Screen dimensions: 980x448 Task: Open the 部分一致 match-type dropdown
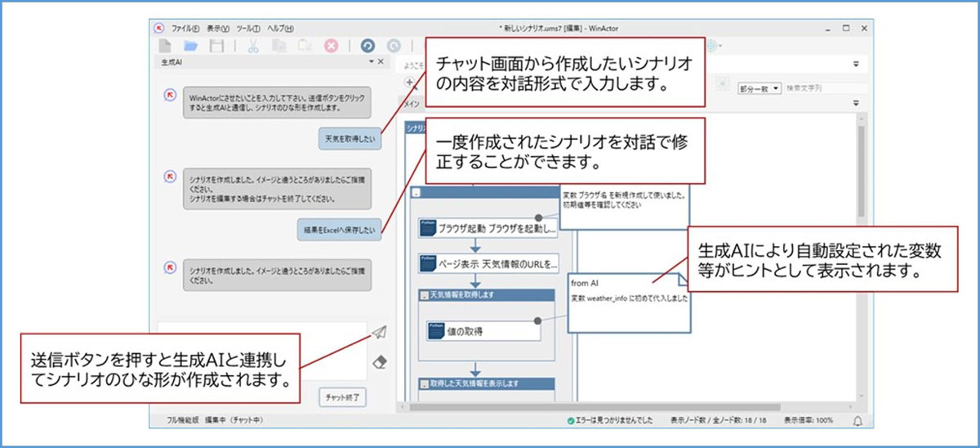pos(759,87)
